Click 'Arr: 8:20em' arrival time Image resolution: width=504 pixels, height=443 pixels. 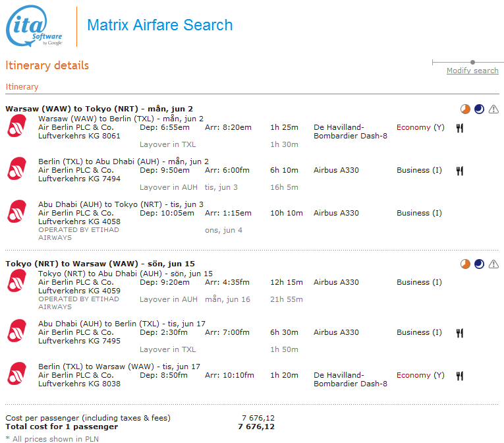(x=228, y=127)
